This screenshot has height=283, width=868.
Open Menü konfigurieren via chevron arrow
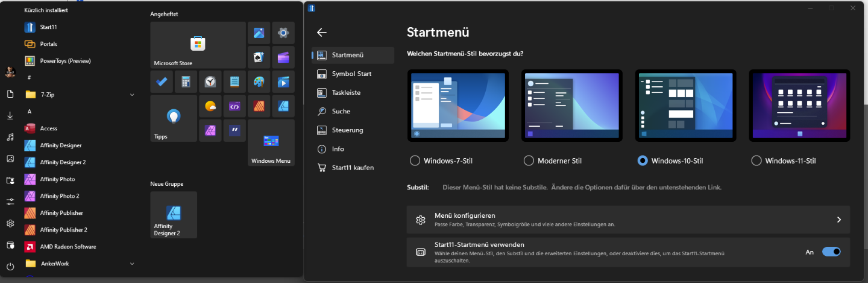838,220
